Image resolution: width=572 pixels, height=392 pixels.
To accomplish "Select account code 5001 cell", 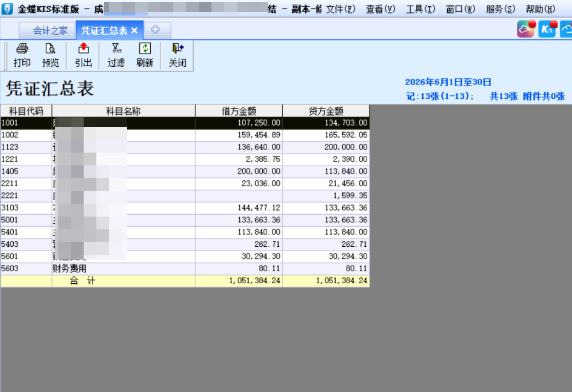I will (x=26, y=220).
